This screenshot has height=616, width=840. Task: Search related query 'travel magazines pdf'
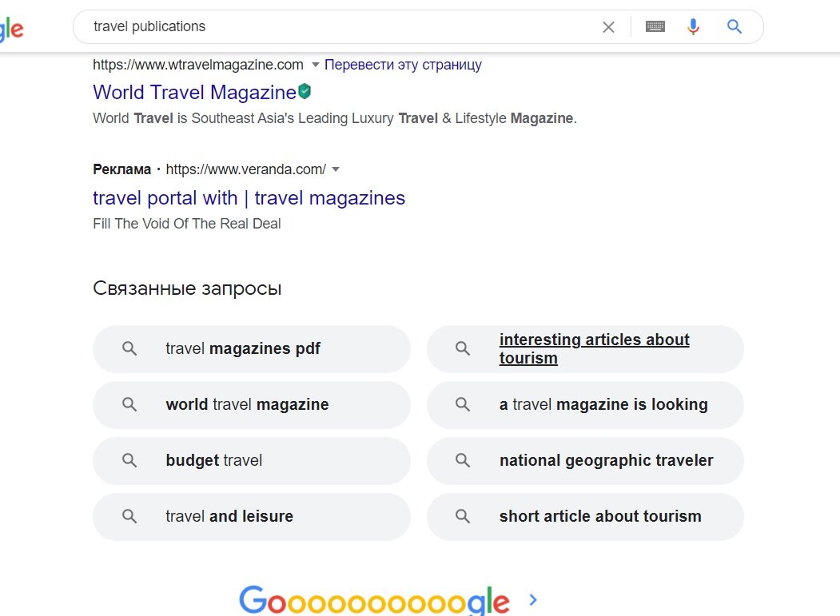[x=252, y=348]
